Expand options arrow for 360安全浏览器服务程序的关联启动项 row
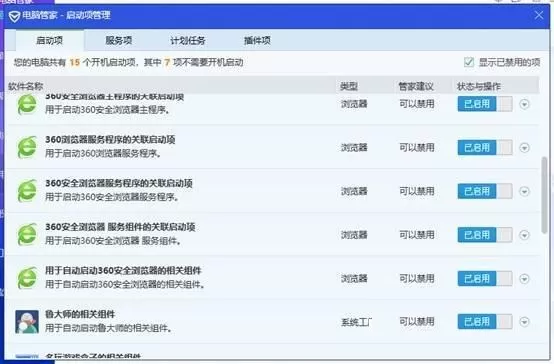The width and height of the screenshot is (554, 364). pos(524,191)
